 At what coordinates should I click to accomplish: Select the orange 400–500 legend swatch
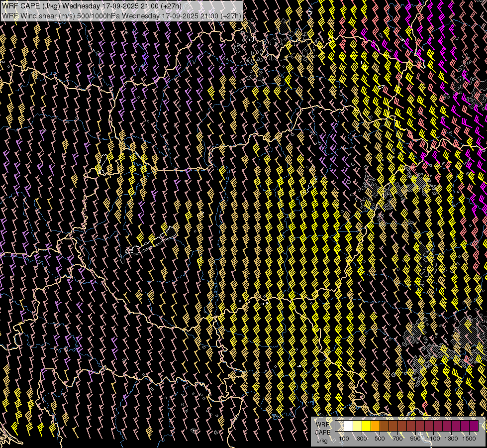(375, 426)
